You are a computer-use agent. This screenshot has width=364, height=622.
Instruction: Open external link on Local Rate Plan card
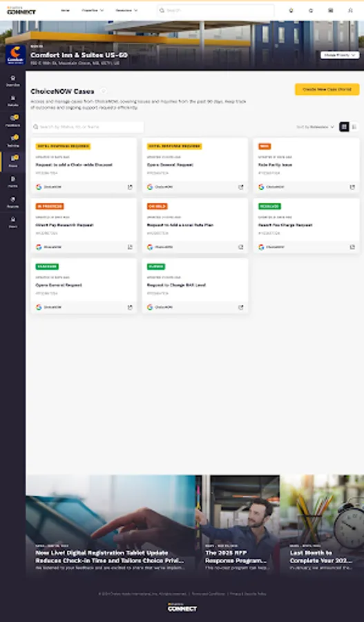pos(240,247)
